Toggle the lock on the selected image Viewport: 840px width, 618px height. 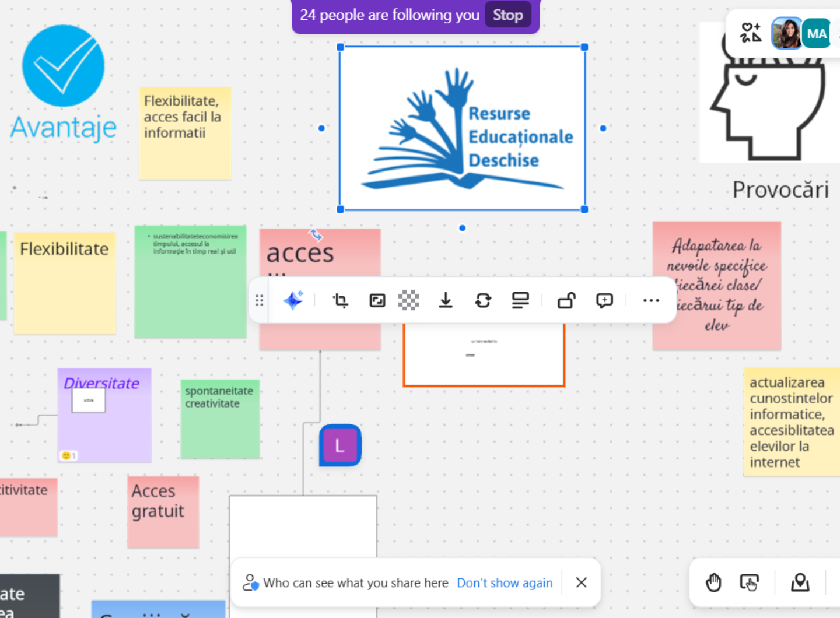(566, 300)
